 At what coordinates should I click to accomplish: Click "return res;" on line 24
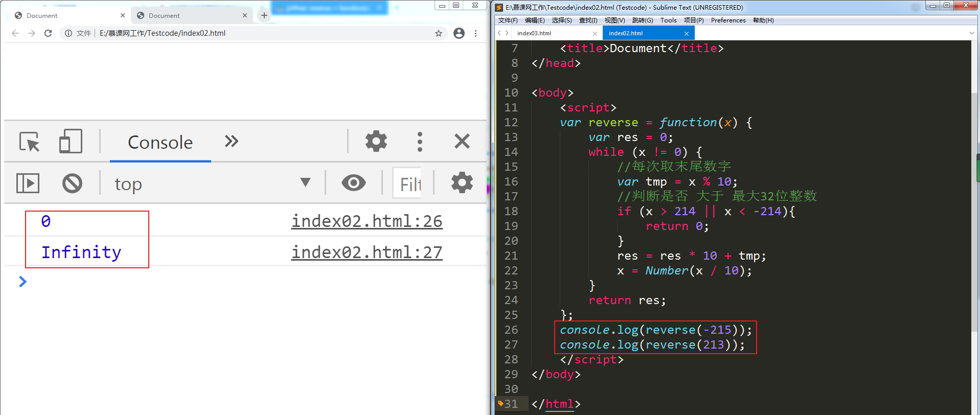[x=627, y=300]
